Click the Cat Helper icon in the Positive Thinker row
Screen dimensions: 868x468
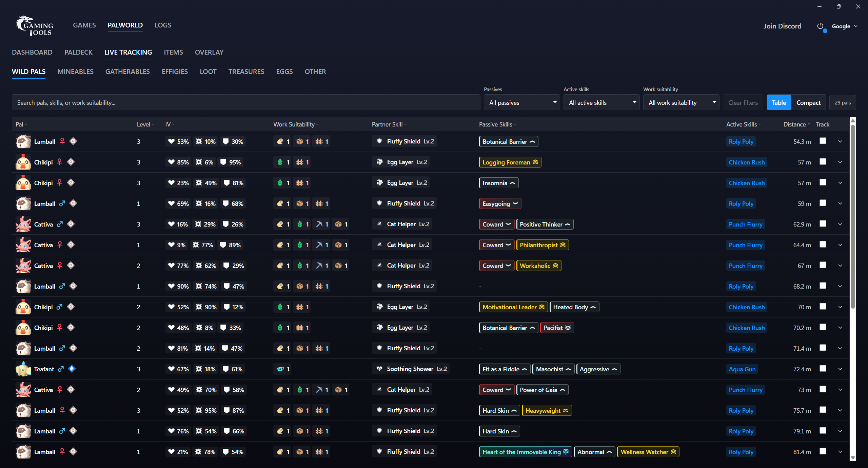tap(379, 224)
